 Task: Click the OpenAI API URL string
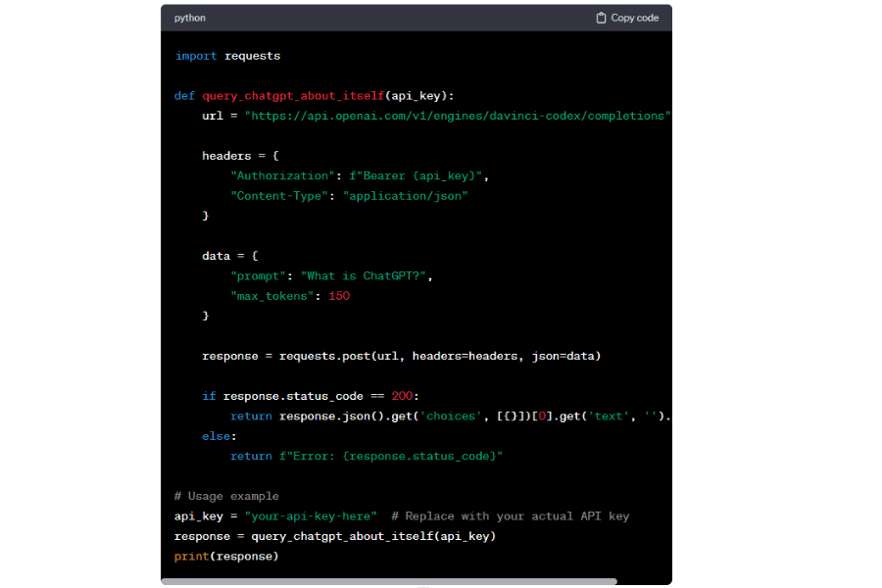pyautogui.click(x=458, y=116)
